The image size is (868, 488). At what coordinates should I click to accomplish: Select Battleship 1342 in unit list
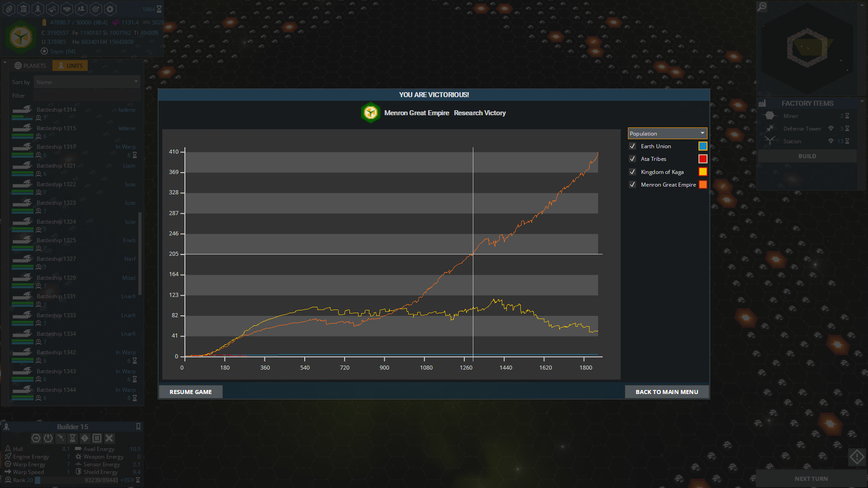click(x=75, y=356)
